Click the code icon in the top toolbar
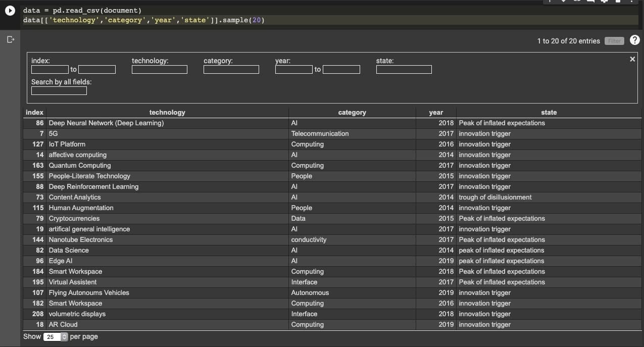Image resolution: width=644 pixels, height=347 pixels. (577, 3)
